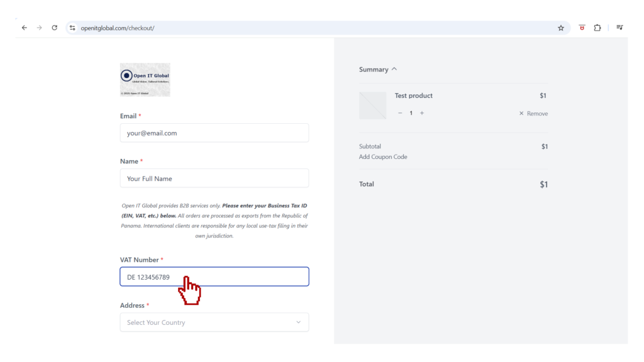Screen dimensions: 644x362
Task: Increase Test product quantity with plus
Action: point(422,113)
